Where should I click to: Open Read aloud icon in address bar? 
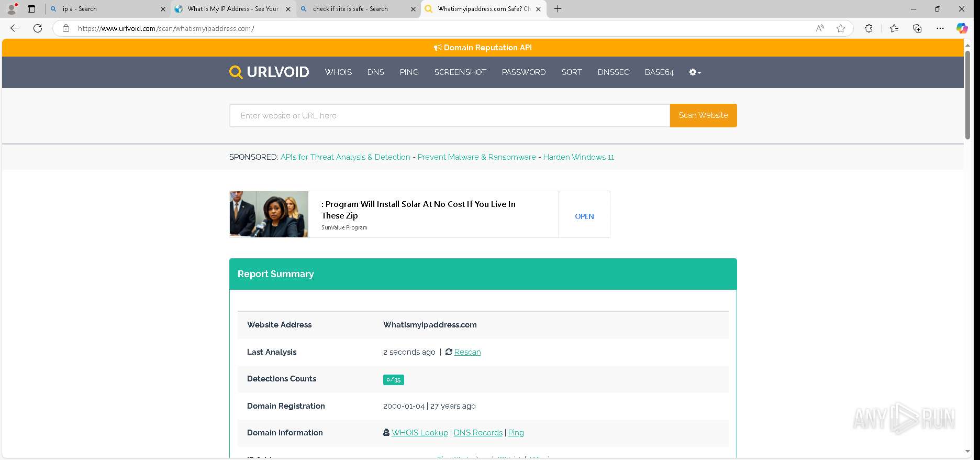[820, 28]
